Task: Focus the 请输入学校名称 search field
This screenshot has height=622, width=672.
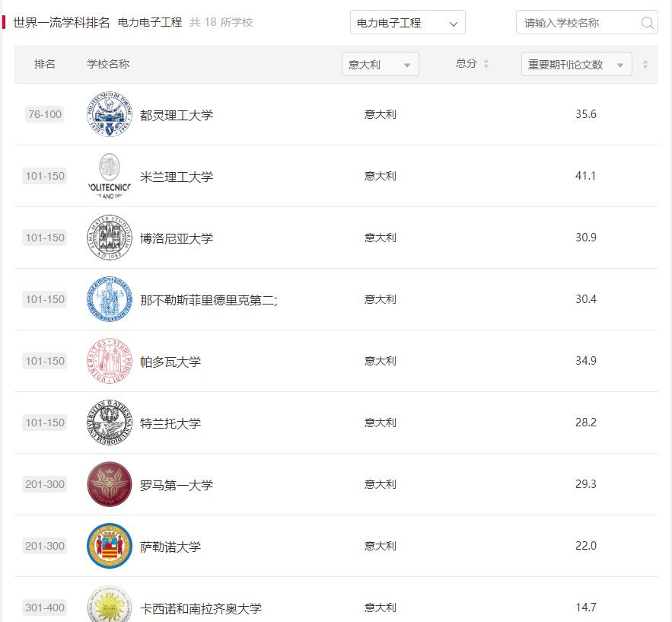Action: [587, 22]
